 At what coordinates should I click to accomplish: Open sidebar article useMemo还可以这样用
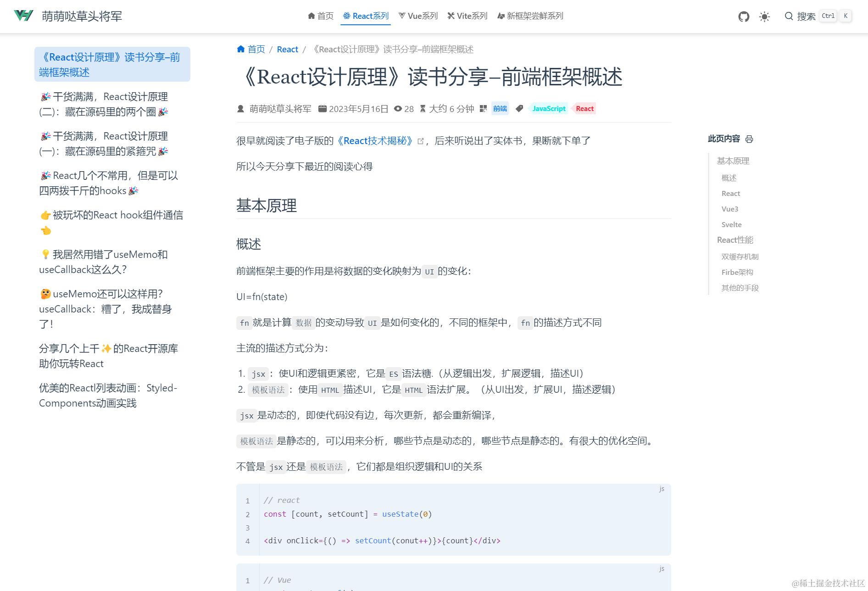coord(112,309)
